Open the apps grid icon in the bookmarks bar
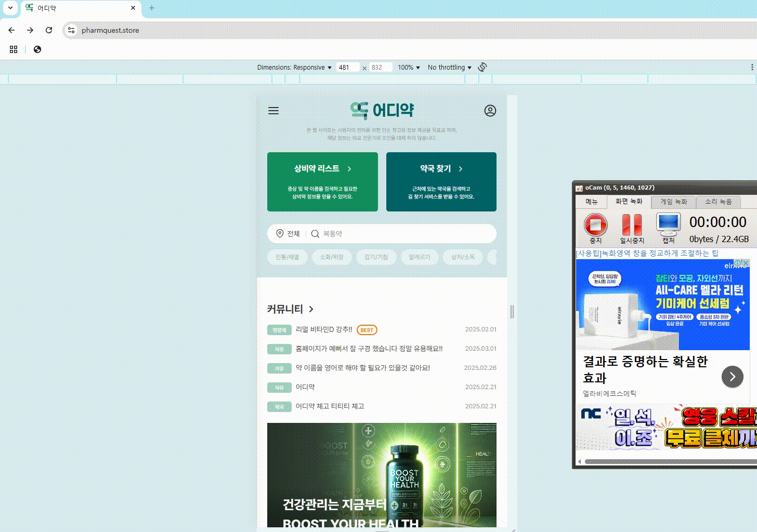This screenshot has height=532, width=757. pyautogui.click(x=14, y=49)
